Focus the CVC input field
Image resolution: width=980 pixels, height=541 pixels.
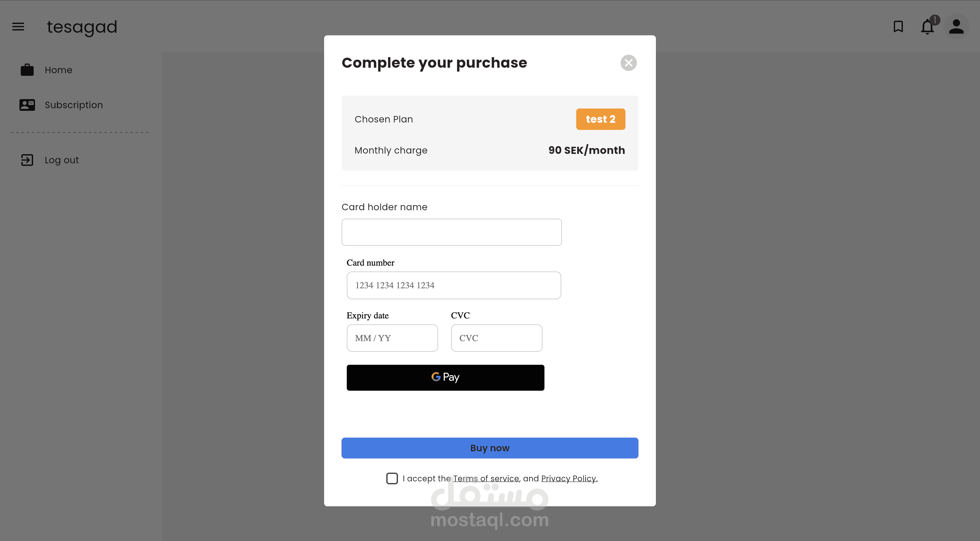point(496,338)
